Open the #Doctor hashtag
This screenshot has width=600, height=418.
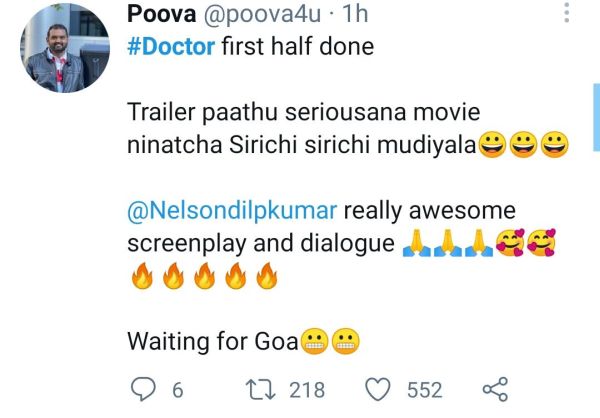(x=171, y=47)
